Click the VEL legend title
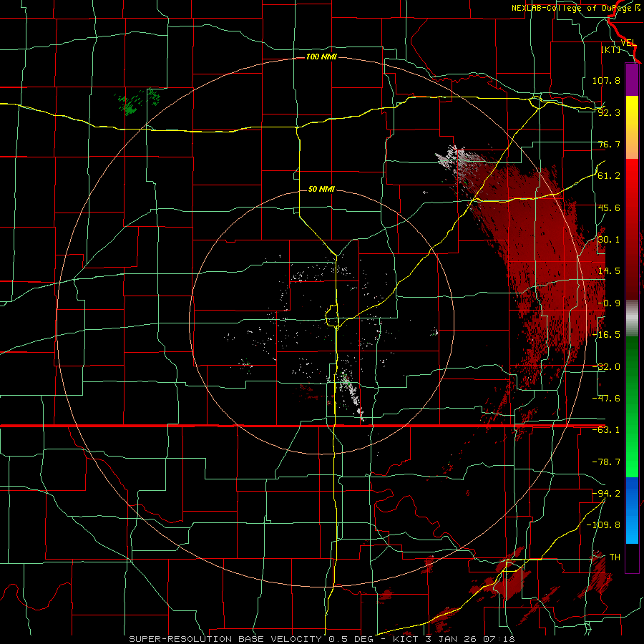This screenshot has height=644, width=644. 628,43
